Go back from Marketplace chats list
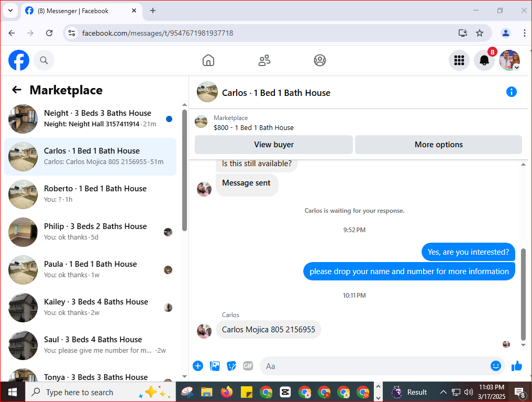 click(17, 90)
